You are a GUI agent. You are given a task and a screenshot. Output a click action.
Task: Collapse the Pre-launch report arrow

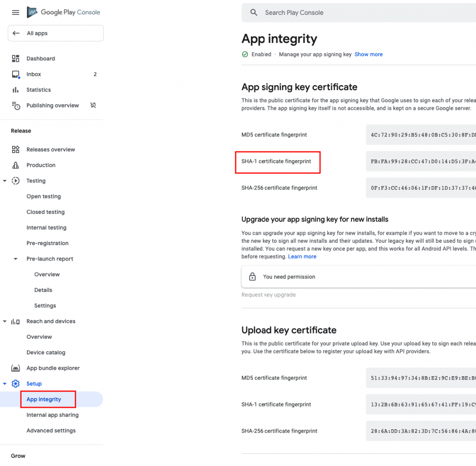(15, 259)
